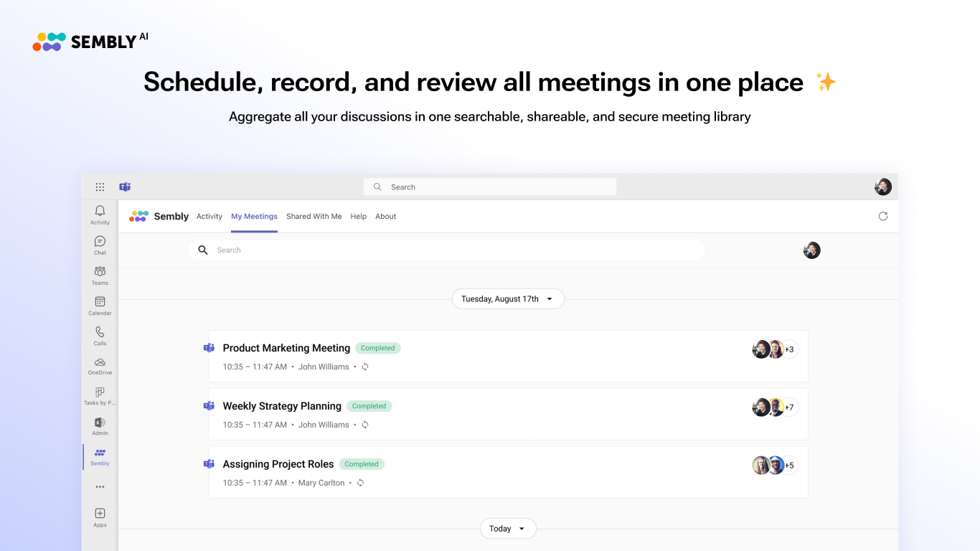Open Activity in the Teams sidebar
980x551 pixels.
(100, 215)
